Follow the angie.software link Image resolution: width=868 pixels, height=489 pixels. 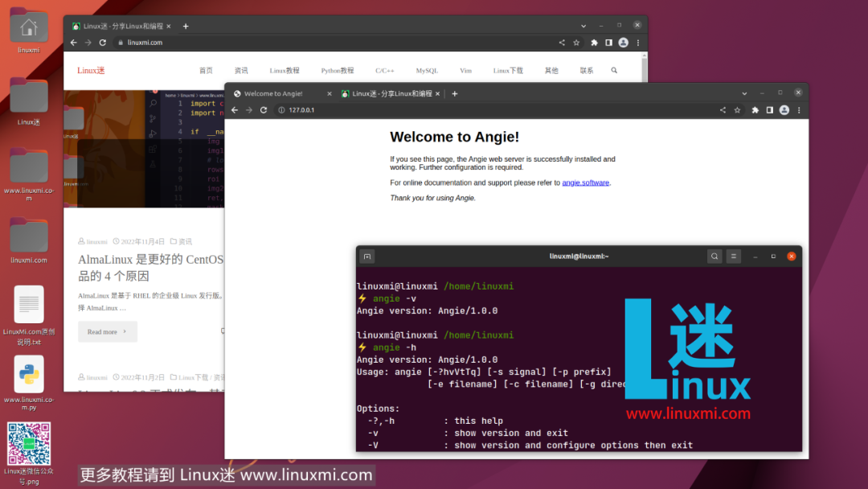pyautogui.click(x=585, y=183)
